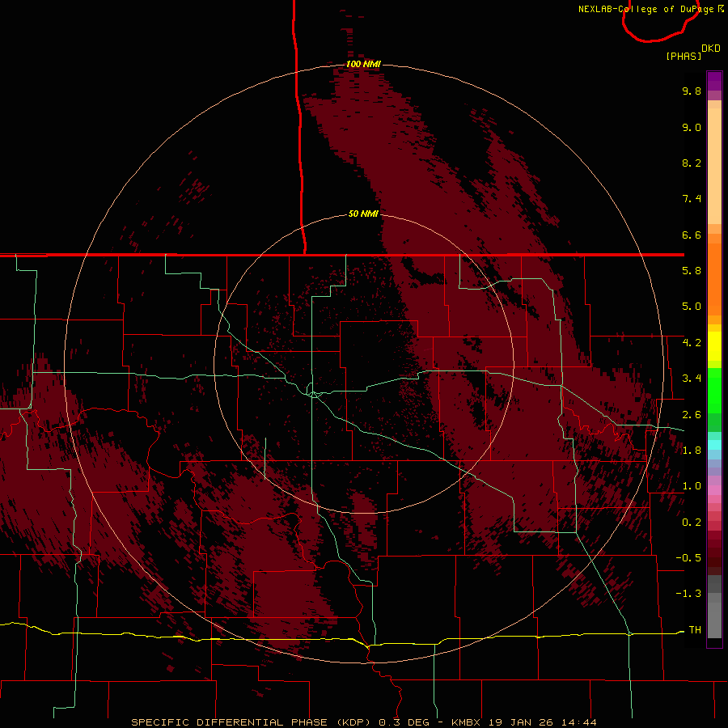Click the yellow swatch in color bar

pos(714,346)
